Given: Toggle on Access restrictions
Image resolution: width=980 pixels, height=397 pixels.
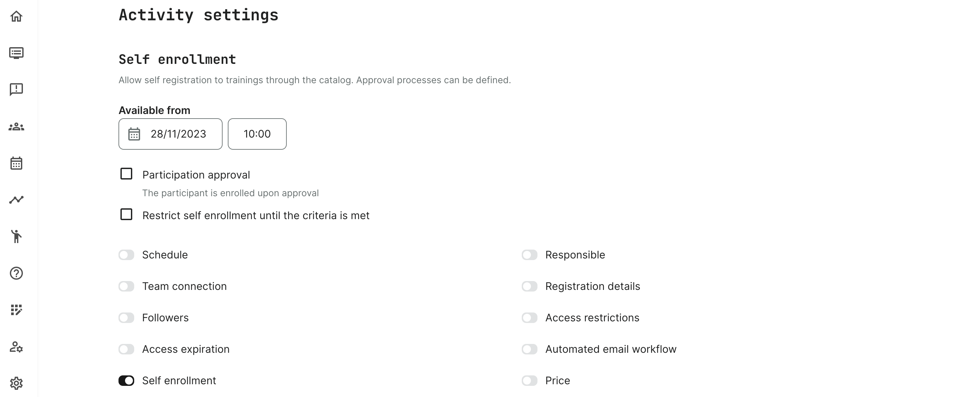Looking at the screenshot, I should [x=529, y=317].
